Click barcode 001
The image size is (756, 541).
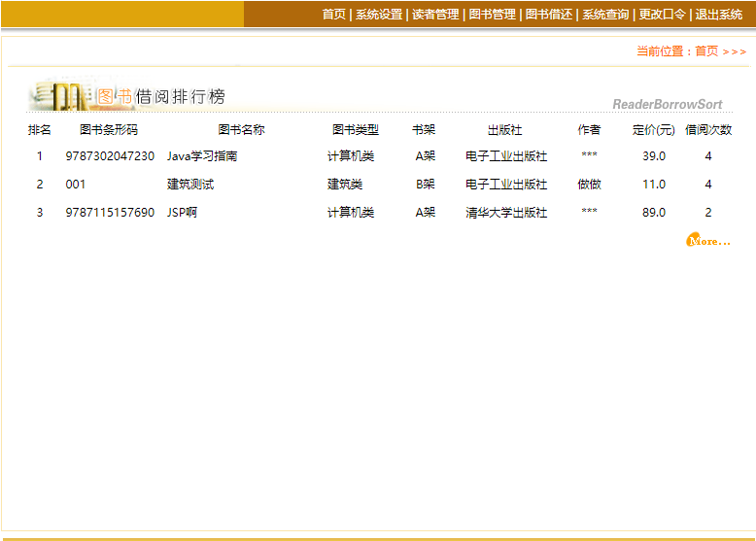tap(75, 184)
